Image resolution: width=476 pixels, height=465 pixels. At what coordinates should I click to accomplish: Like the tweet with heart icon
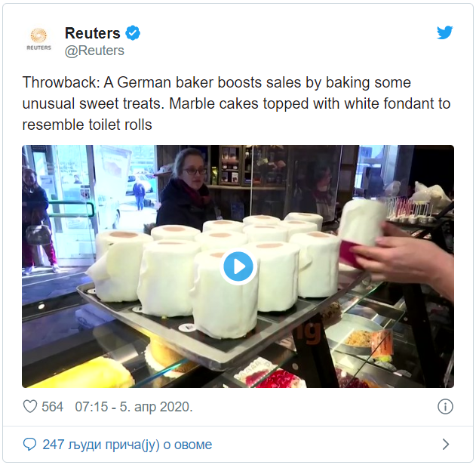[30, 406]
